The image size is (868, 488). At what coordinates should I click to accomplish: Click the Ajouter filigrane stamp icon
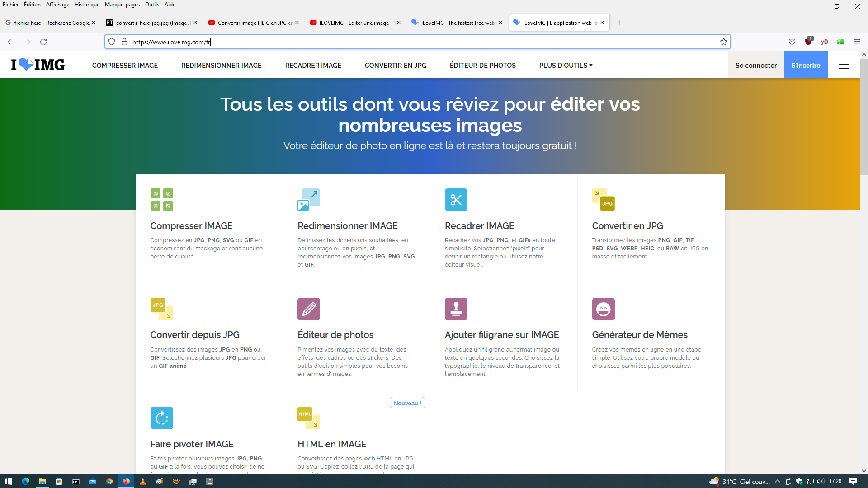456,309
